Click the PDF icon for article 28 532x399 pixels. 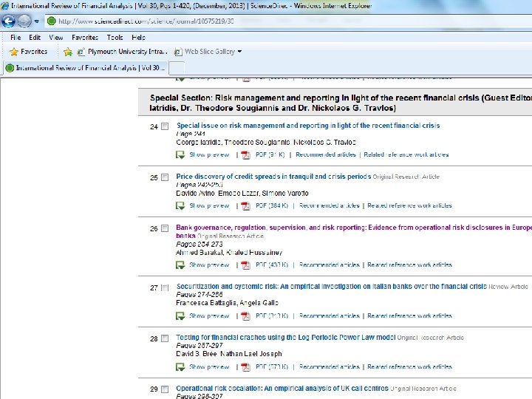[x=245, y=367]
